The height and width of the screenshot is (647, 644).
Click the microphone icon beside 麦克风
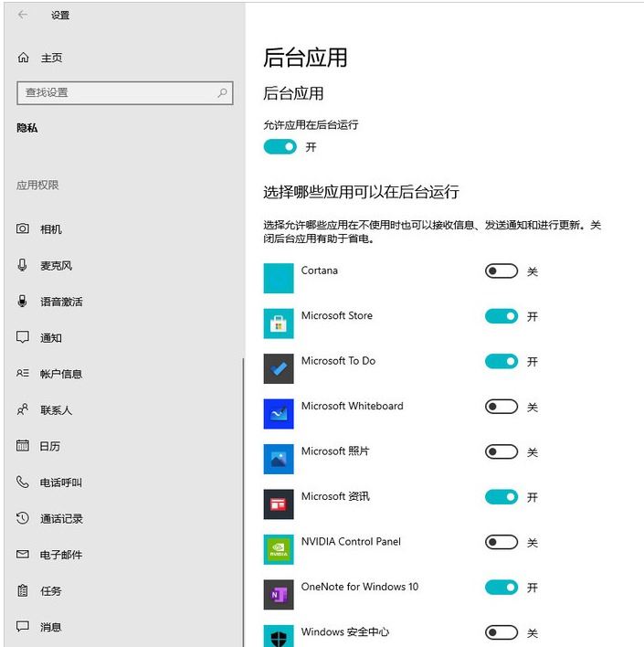[23, 264]
